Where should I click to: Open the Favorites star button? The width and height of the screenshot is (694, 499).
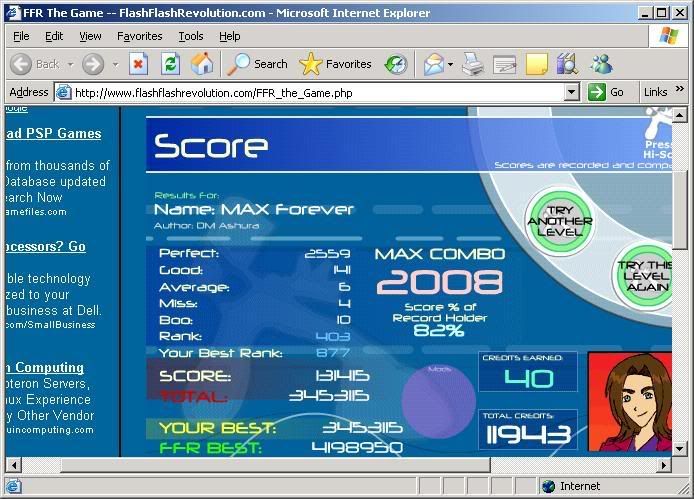pyautogui.click(x=338, y=64)
